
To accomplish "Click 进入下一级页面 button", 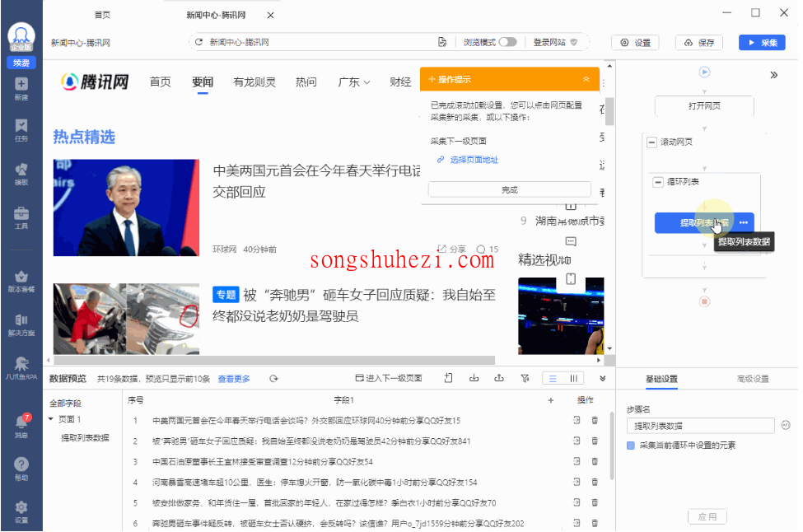I will (x=389, y=378).
